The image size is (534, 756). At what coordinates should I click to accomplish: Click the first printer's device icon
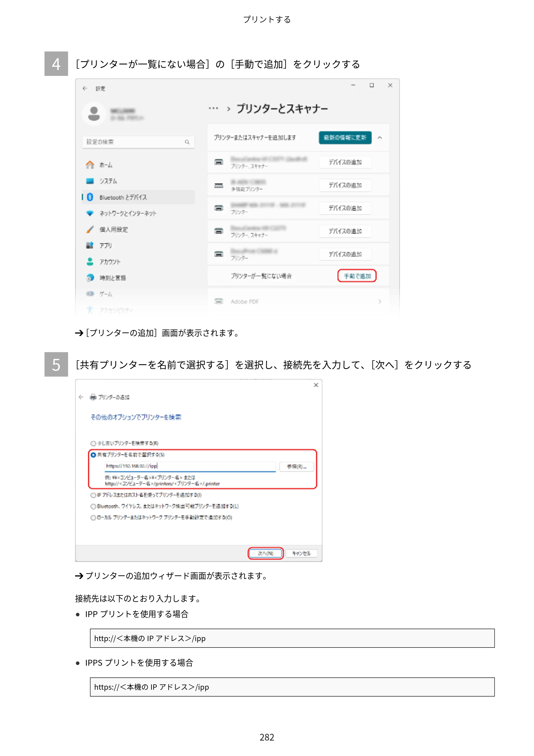point(219,162)
